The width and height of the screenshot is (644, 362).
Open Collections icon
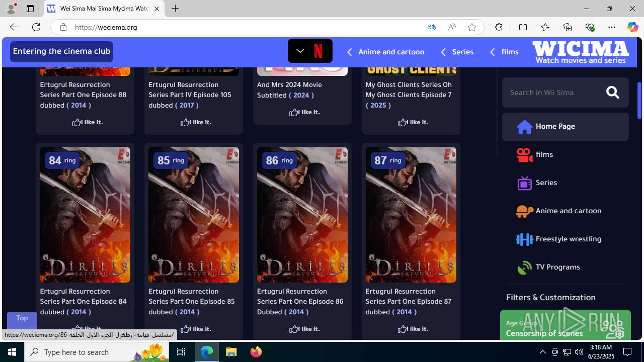click(x=567, y=27)
